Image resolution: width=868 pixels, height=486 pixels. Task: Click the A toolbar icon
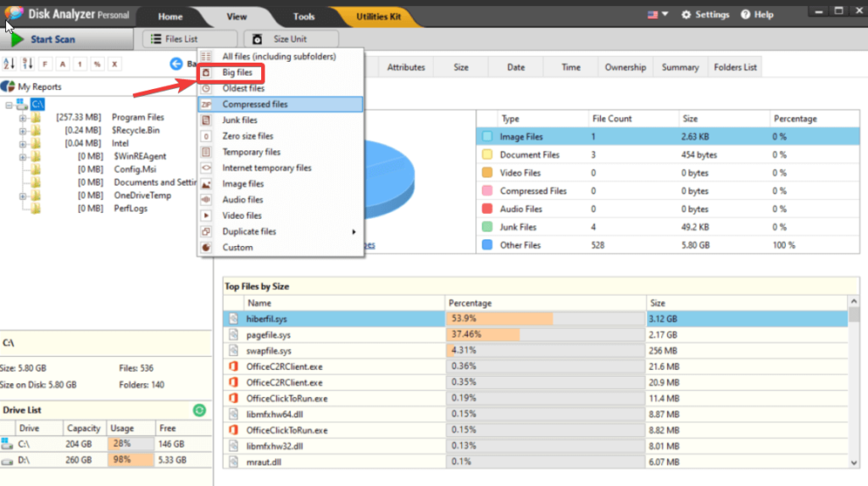tap(63, 64)
